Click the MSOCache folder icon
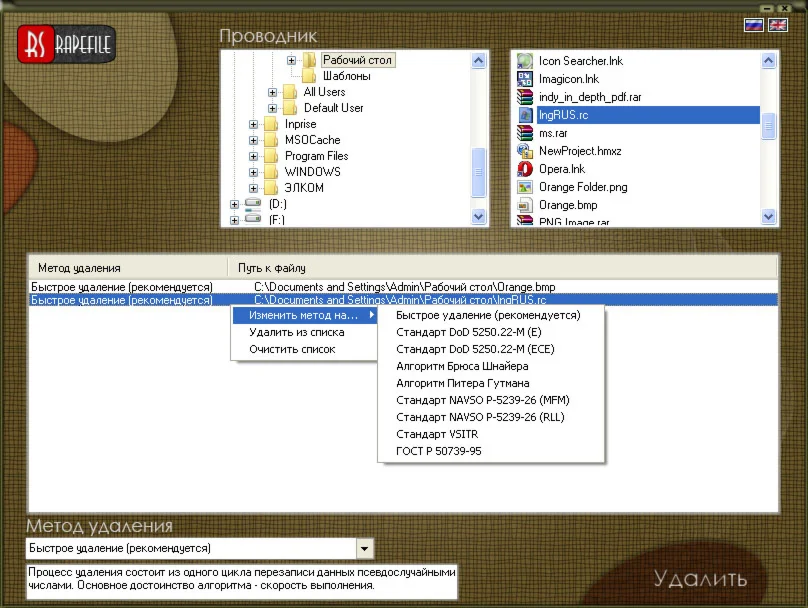This screenshot has width=808, height=608. point(271,140)
